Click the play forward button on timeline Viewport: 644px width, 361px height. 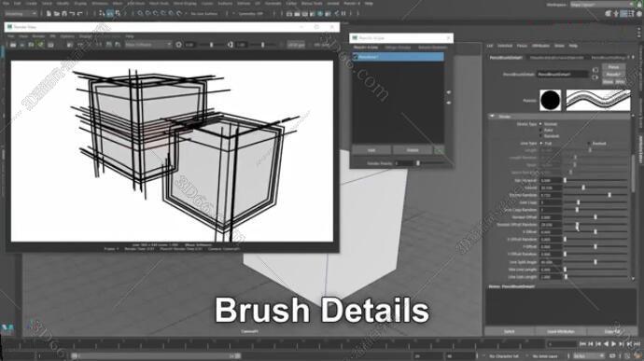613,344
